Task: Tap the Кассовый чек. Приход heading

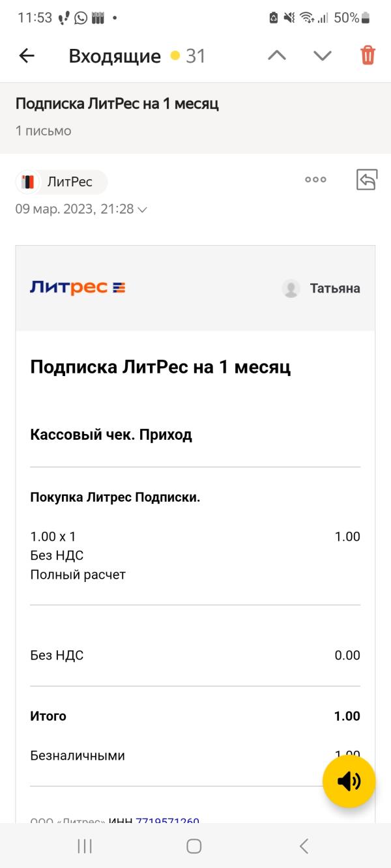Action: [x=111, y=435]
